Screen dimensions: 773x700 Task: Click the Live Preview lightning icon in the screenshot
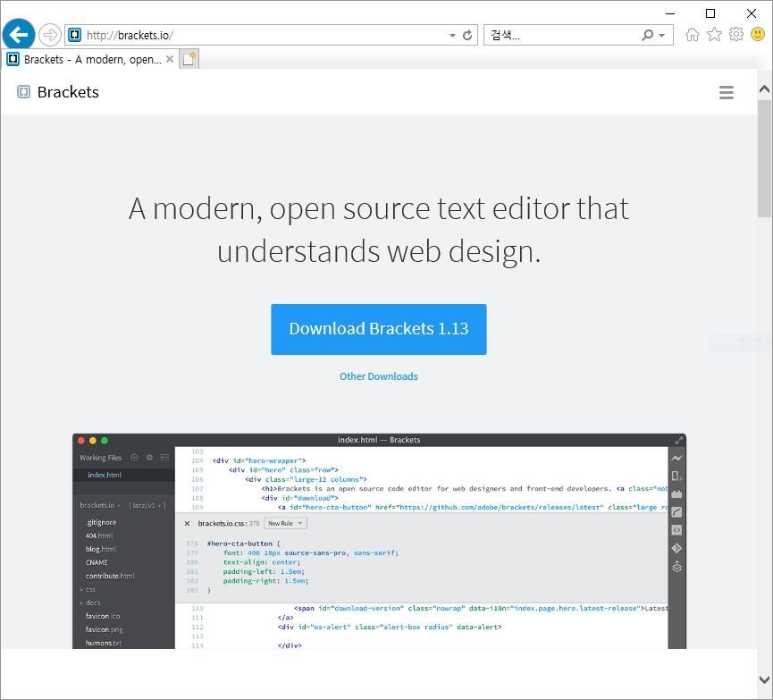(676, 459)
